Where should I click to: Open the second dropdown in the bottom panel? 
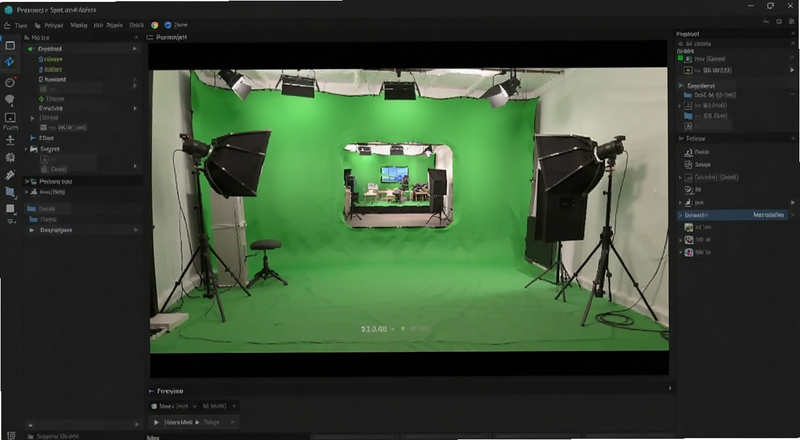(219, 406)
